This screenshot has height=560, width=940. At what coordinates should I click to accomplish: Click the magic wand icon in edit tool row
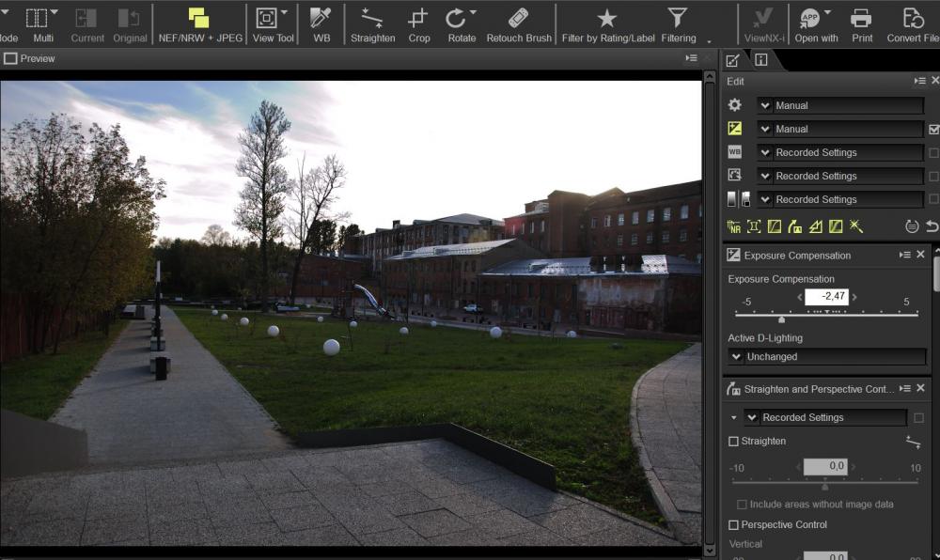coord(856,226)
